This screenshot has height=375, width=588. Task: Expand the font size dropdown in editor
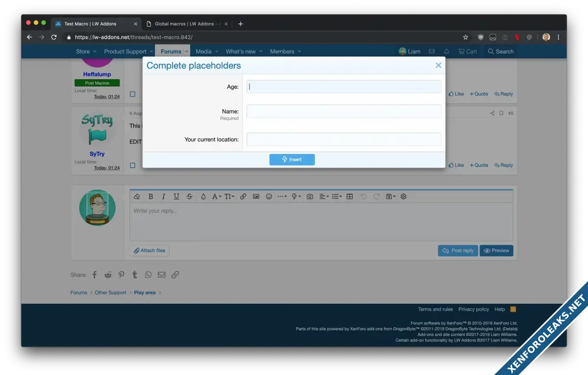click(x=229, y=197)
